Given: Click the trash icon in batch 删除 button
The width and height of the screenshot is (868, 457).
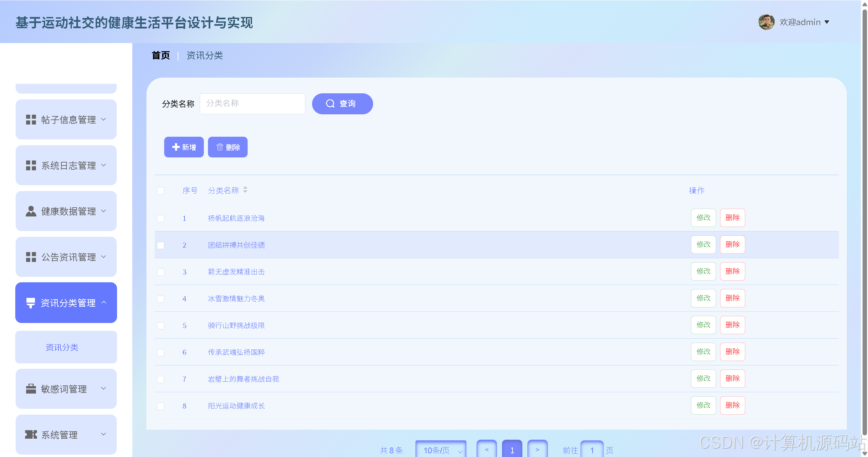Looking at the screenshot, I should point(219,147).
